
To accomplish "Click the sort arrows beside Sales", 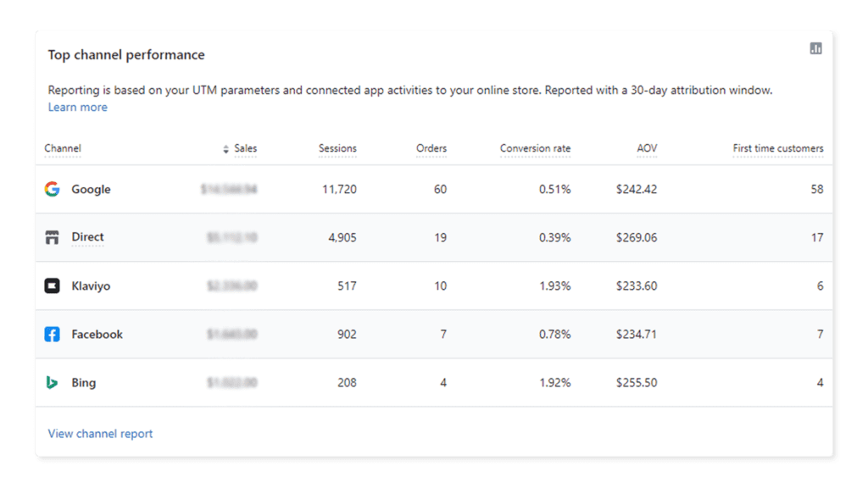I will pyautogui.click(x=225, y=149).
